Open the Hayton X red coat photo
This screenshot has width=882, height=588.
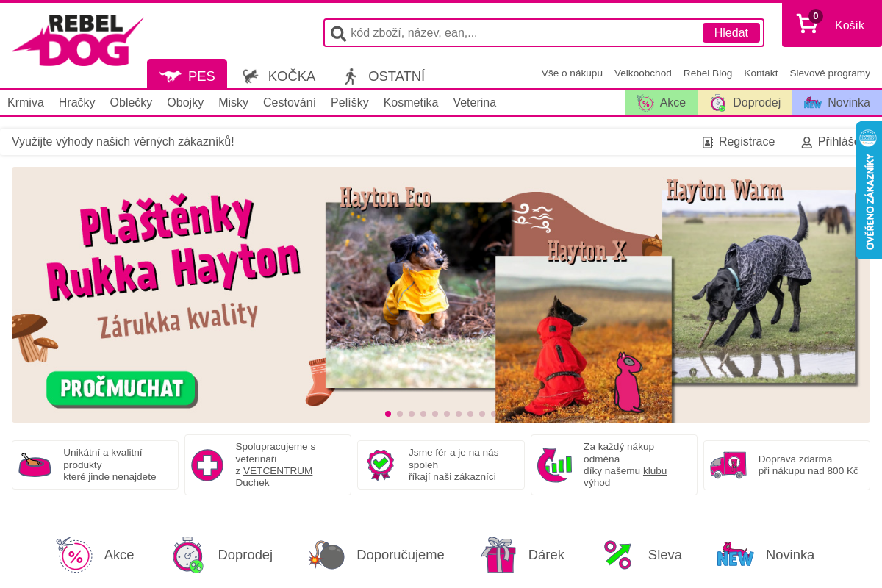[584, 339]
